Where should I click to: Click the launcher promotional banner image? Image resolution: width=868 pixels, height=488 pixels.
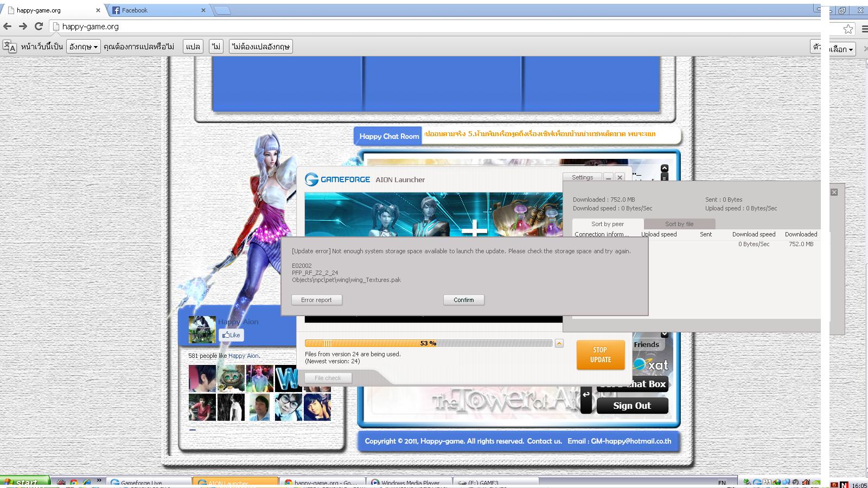tap(433, 215)
